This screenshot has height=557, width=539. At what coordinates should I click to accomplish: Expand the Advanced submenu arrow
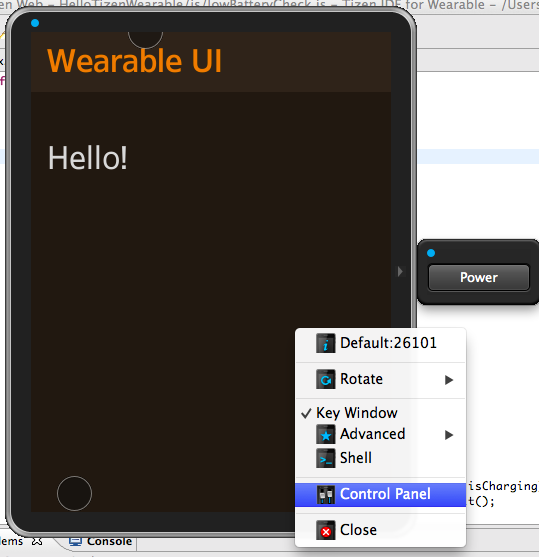449,435
